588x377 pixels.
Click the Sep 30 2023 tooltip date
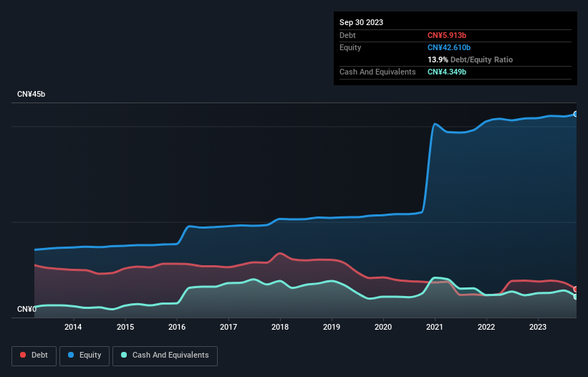(361, 22)
